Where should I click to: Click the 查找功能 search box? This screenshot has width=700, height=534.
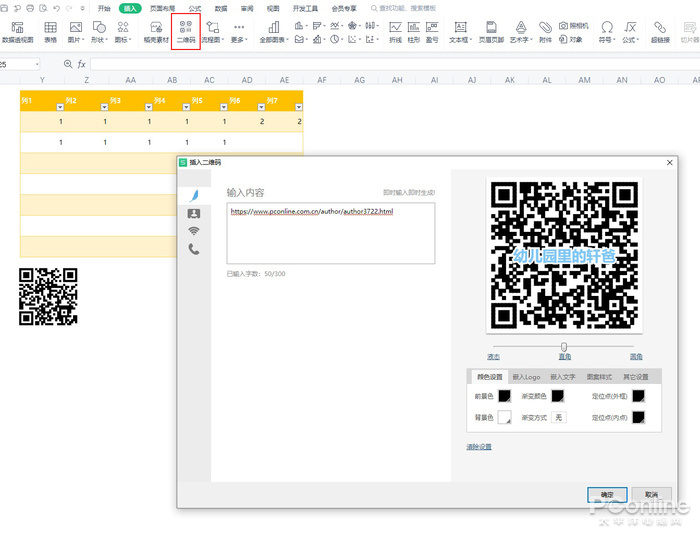404,8
